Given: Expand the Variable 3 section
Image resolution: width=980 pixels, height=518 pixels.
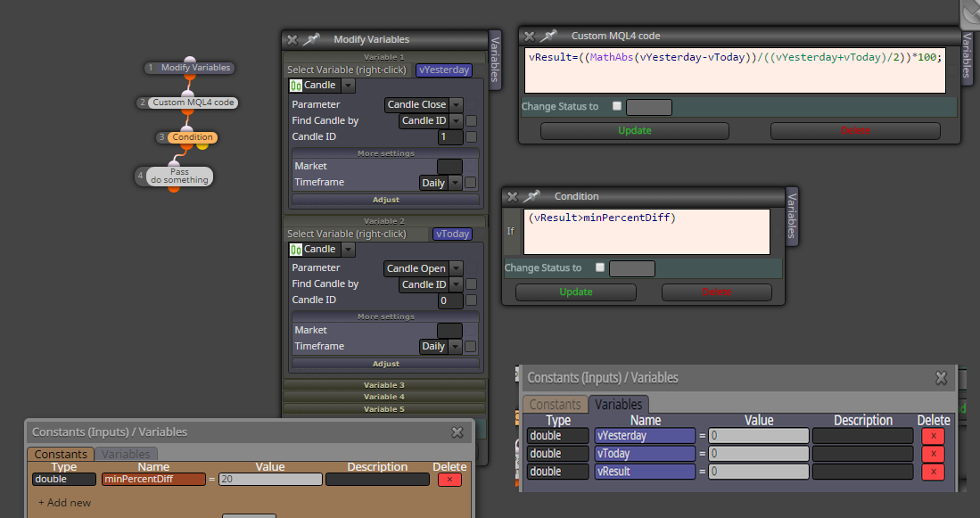Looking at the screenshot, I should [x=384, y=385].
